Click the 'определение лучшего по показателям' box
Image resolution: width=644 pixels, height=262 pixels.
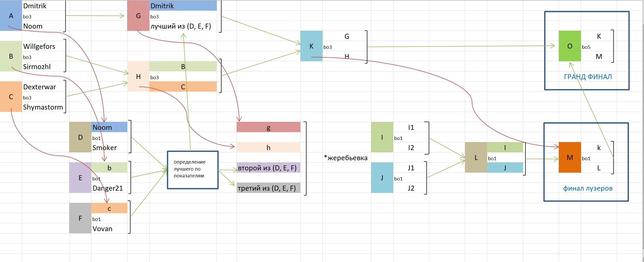click(193, 170)
